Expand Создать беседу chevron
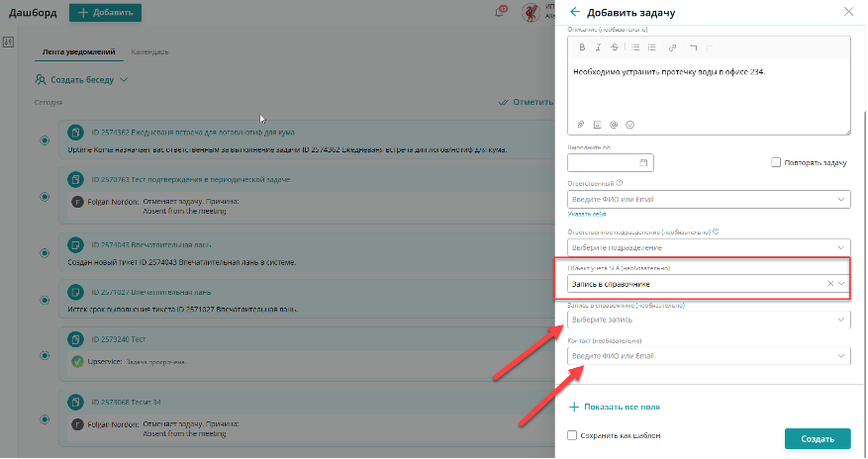 [x=124, y=80]
